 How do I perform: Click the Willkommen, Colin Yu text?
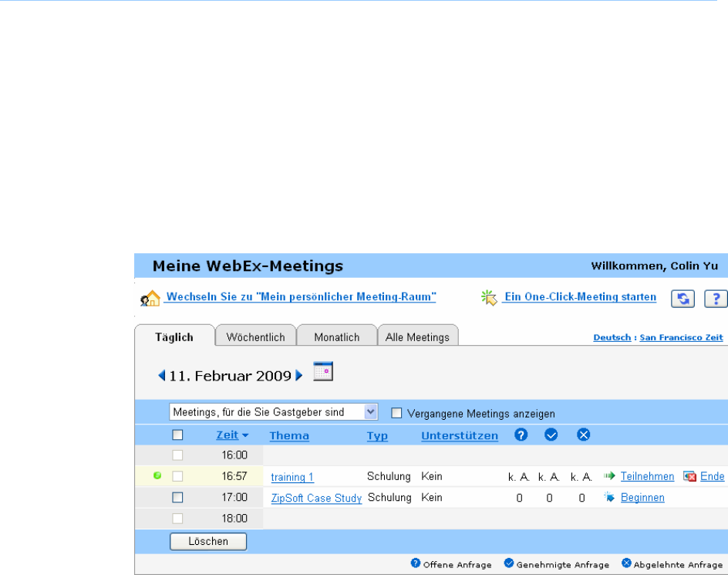(655, 266)
